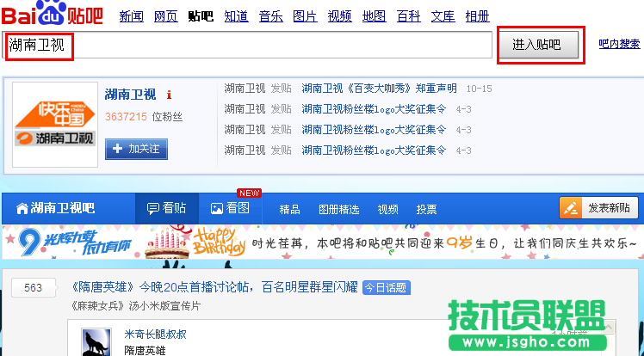Go to the 文库 navigation link
The image size is (644, 356).
coord(443,16)
